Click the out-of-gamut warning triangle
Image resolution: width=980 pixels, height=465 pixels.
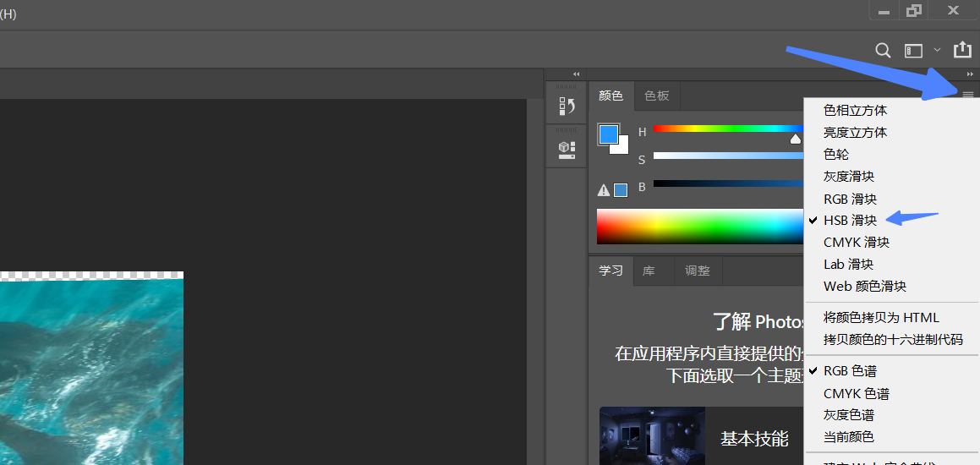pyautogui.click(x=603, y=190)
